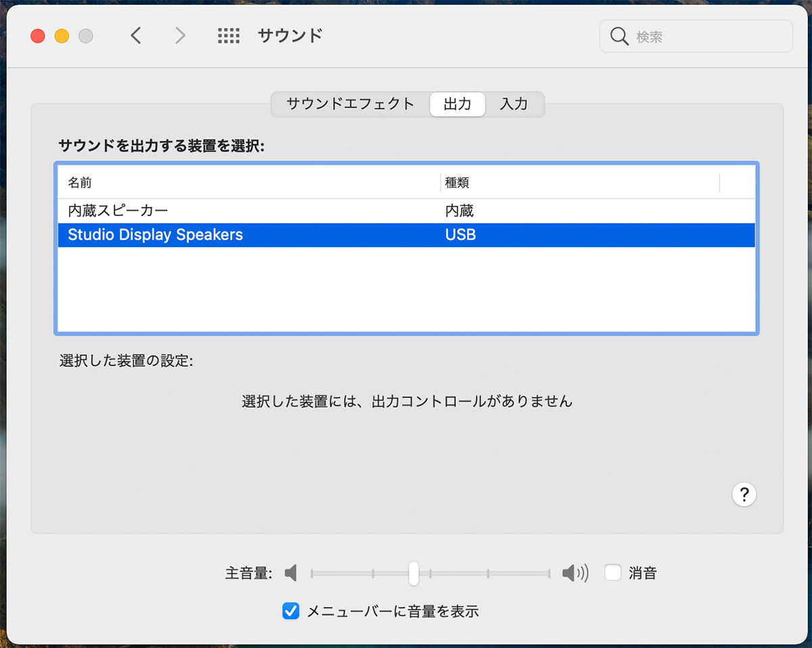This screenshot has width=812, height=648.
Task: Open help with the question mark button
Action: 744,494
